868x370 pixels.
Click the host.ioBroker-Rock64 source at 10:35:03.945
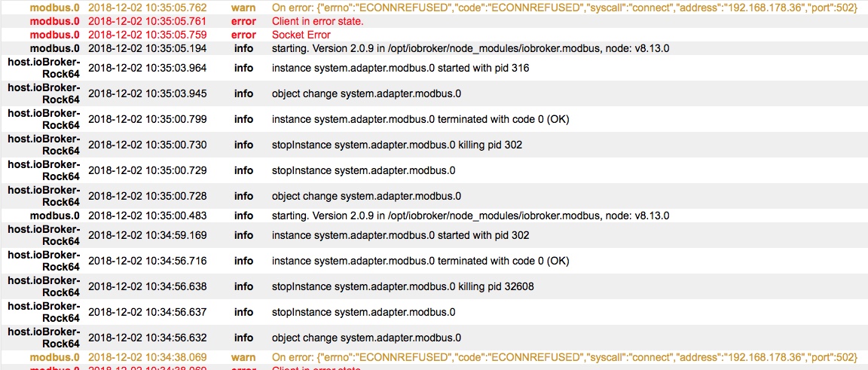click(x=44, y=93)
